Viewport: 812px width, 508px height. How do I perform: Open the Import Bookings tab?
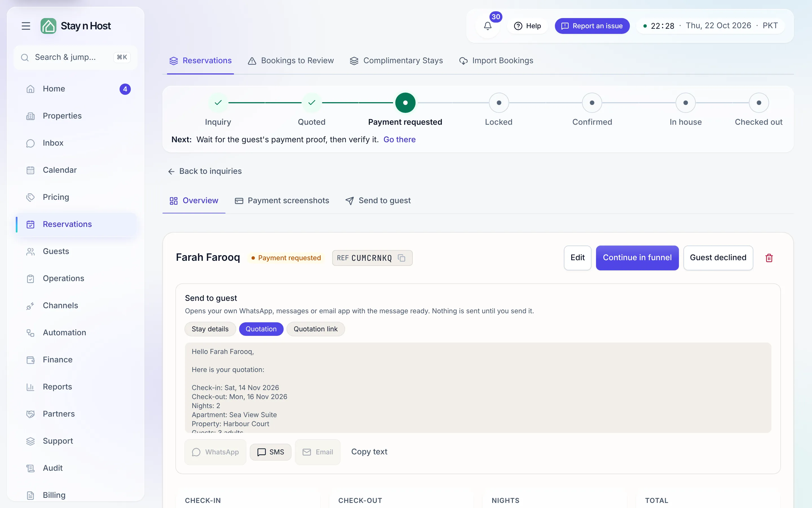[496, 60]
